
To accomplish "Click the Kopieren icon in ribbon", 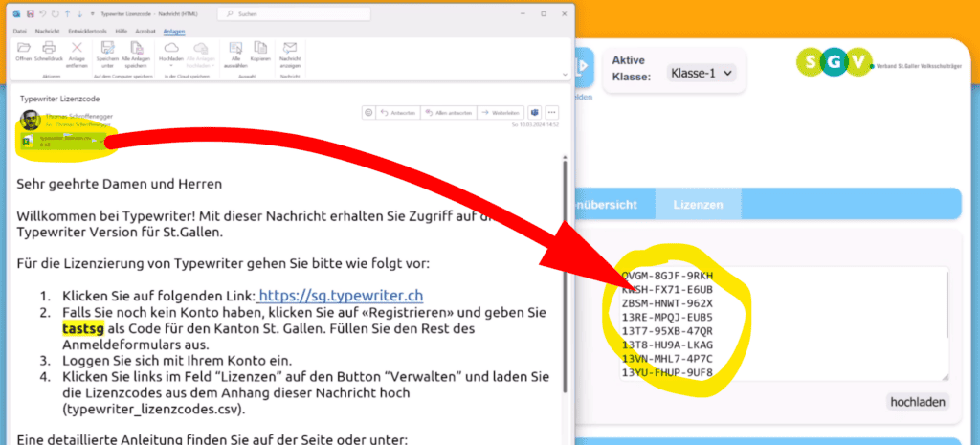I will [x=260, y=48].
